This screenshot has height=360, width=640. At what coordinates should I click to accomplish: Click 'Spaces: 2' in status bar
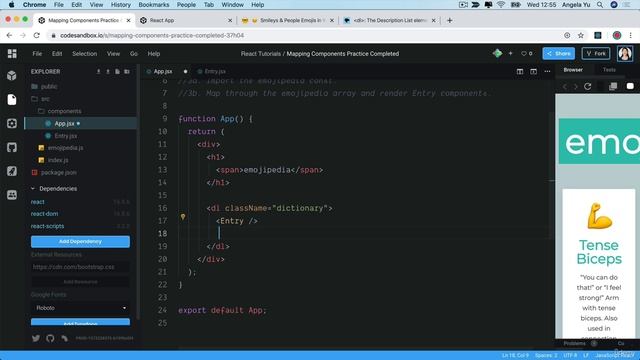coord(546,356)
